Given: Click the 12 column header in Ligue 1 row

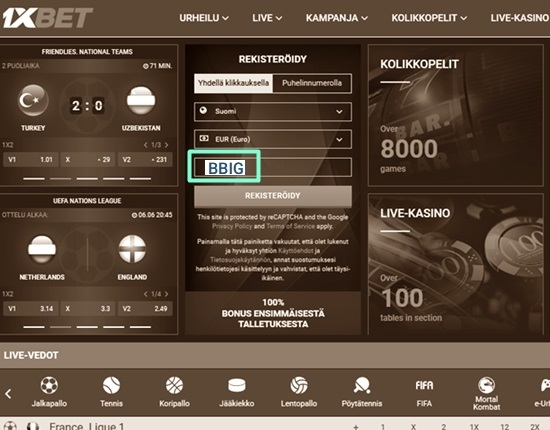Looking at the screenshot, I should point(505,426).
